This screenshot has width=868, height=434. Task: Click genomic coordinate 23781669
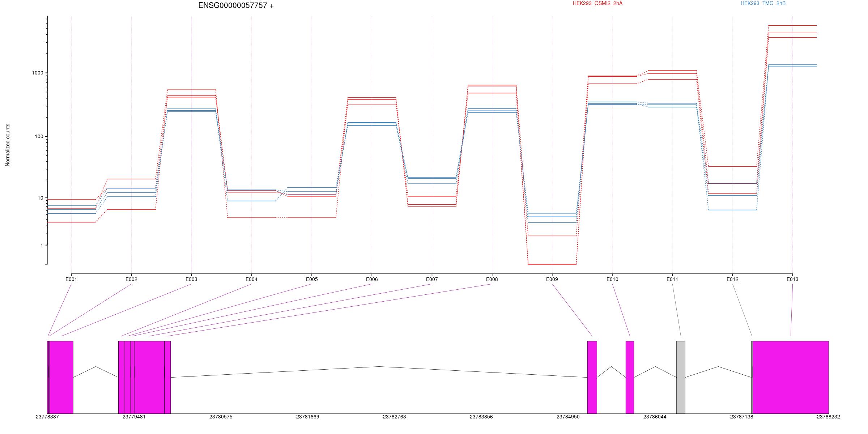point(308,417)
